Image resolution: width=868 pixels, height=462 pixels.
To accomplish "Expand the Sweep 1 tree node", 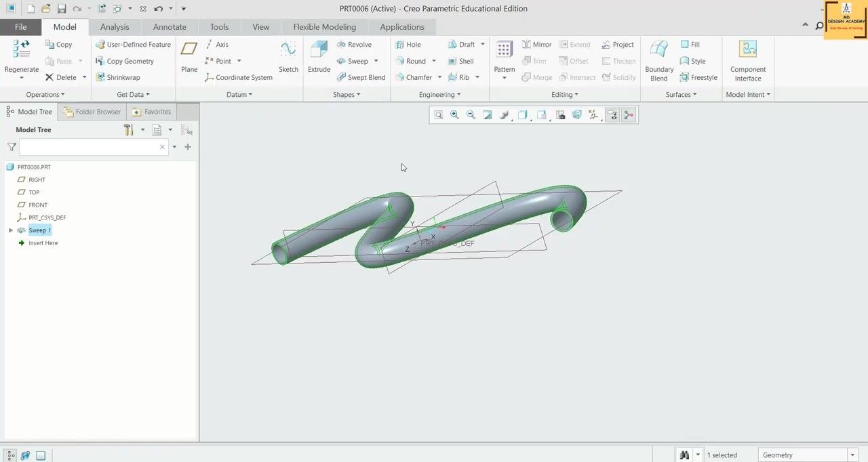I will click(x=11, y=230).
